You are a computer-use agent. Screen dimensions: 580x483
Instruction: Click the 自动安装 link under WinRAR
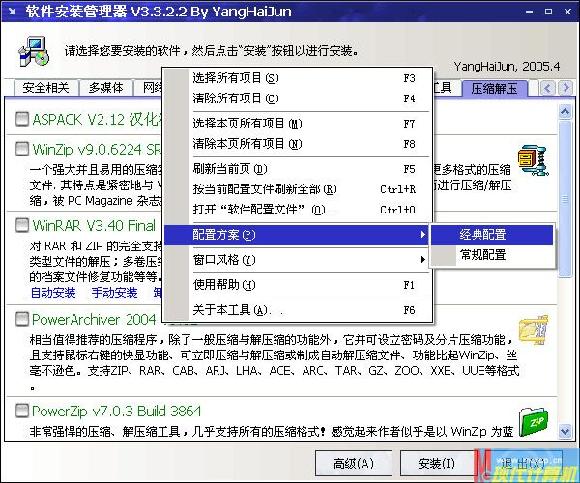(x=53, y=293)
